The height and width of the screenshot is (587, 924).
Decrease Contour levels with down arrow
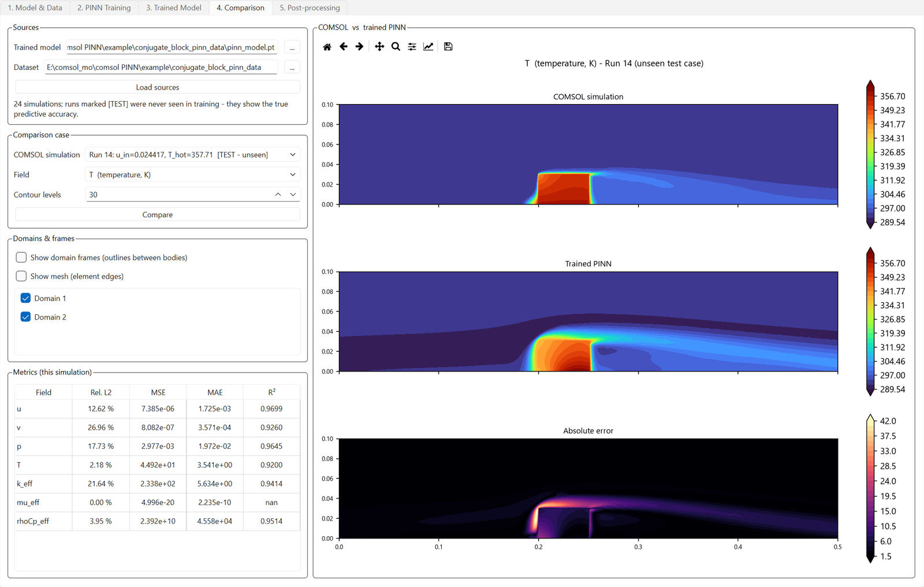click(x=293, y=195)
